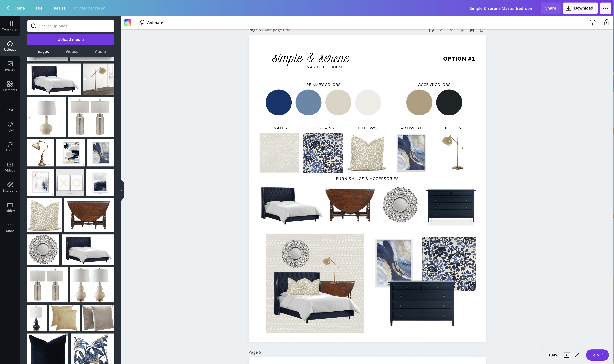This screenshot has width=614, height=364.
Task: Click the Download button
Action: tap(580, 8)
